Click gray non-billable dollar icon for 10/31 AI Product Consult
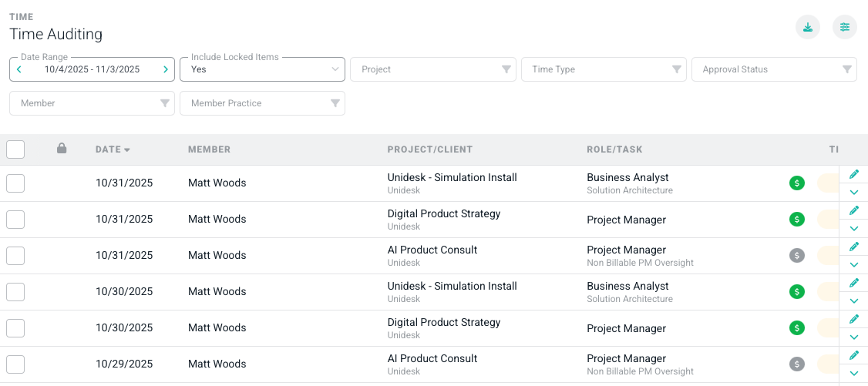Screen dimensions: 868x386 [797, 256]
